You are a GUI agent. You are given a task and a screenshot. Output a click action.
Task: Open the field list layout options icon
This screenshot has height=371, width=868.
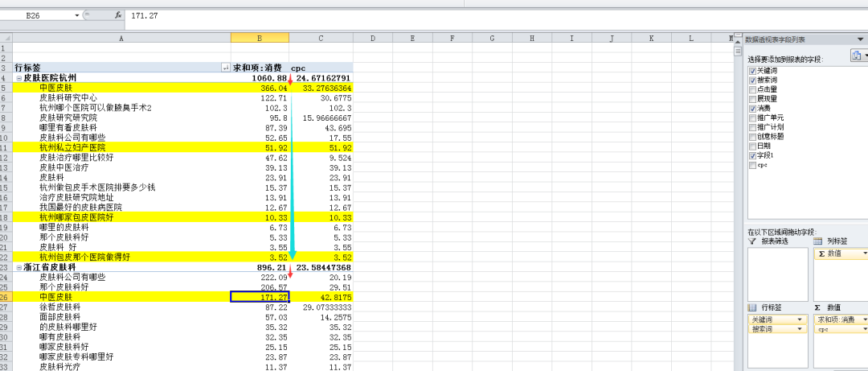(858, 56)
